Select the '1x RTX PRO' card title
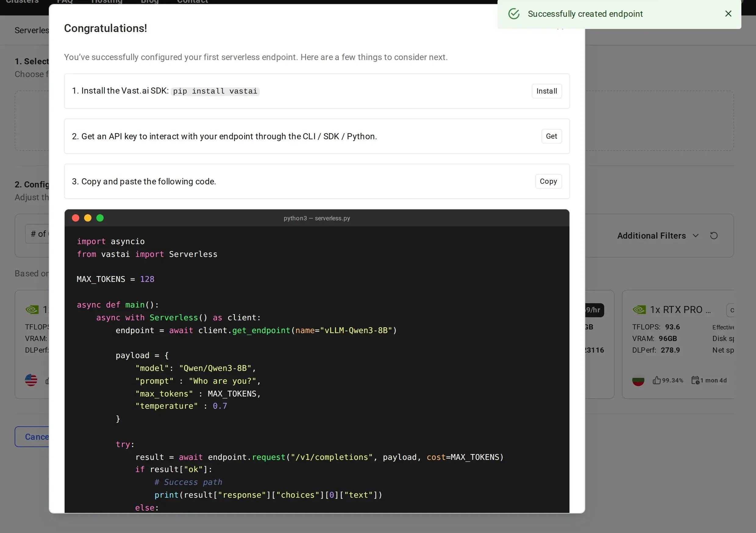Screen dimensions: 756x533 point(680,309)
